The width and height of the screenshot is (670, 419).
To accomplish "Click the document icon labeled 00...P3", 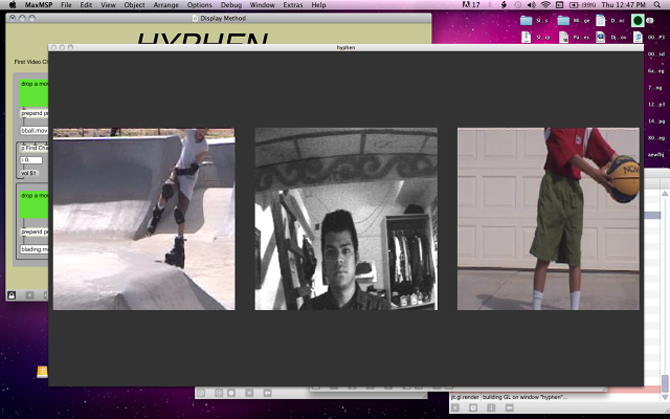I will click(638, 37).
